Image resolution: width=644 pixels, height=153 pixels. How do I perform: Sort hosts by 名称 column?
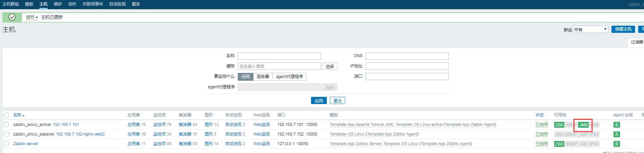[18, 115]
